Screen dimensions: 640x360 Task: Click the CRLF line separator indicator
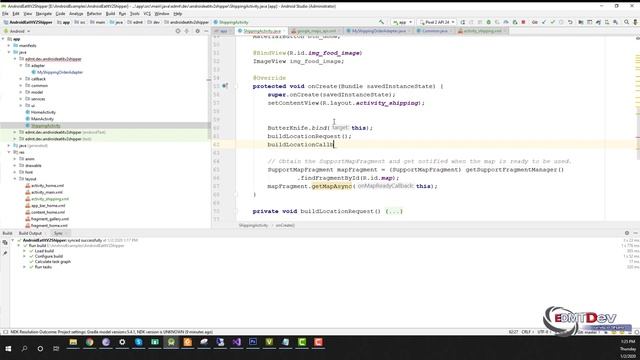527,332
